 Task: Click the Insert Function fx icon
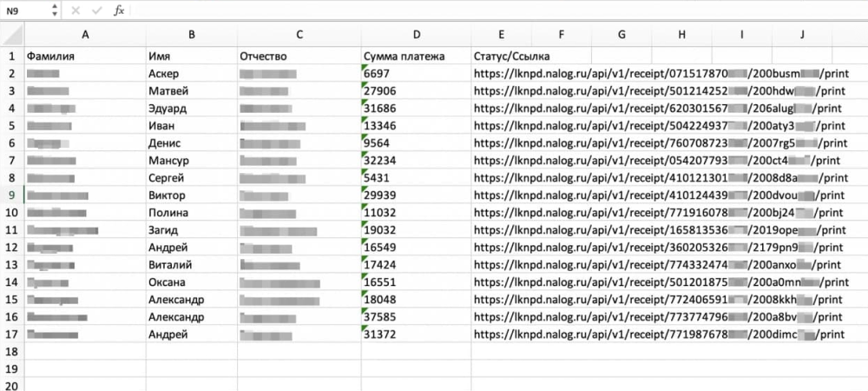click(x=120, y=10)
